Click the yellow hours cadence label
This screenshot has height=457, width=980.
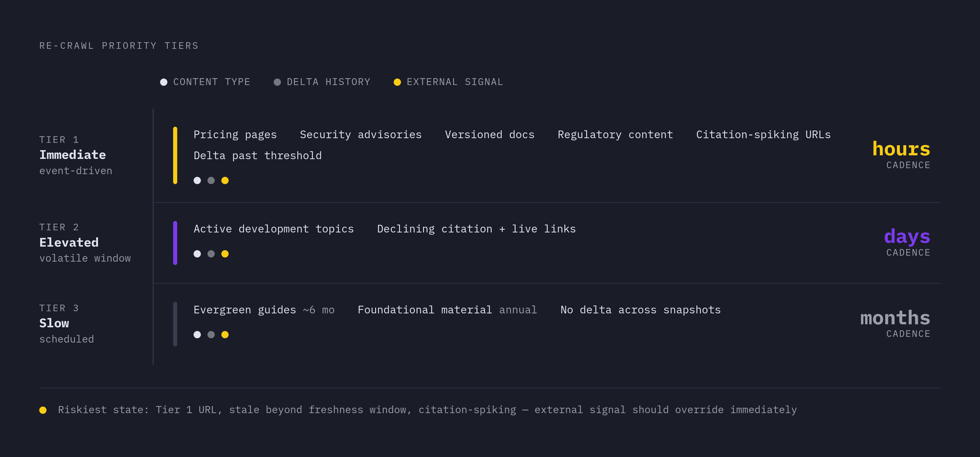tap(901, 149)
